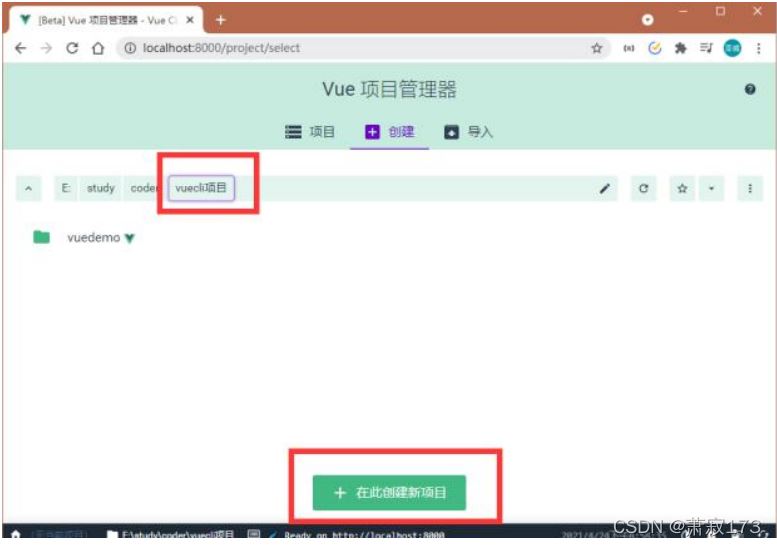Open the Chrome three-dot menu
This screenshot has height=547, width=777.
pyautogui.click(x=758, y=48)
